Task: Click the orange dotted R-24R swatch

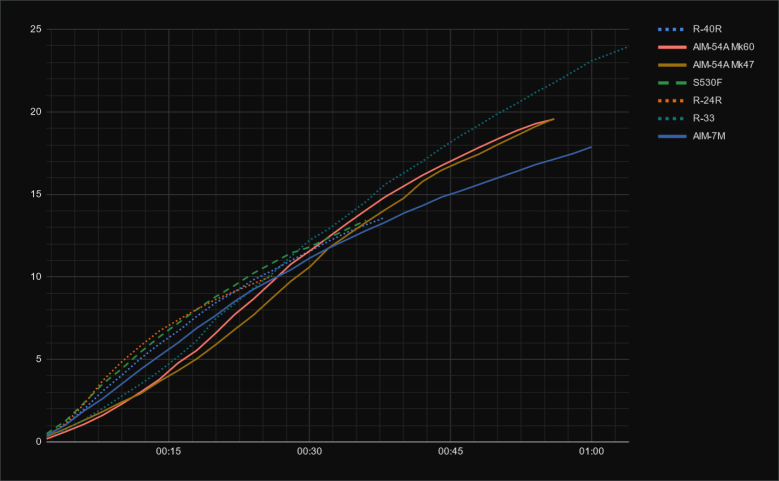Action: click(x=672, y=98)
